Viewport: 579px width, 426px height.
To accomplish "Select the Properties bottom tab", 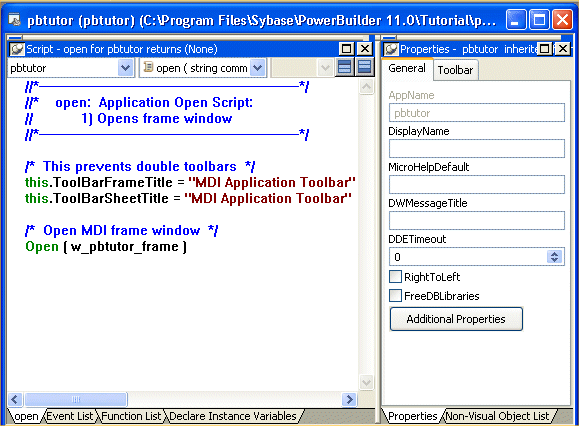I will (412, 416).
